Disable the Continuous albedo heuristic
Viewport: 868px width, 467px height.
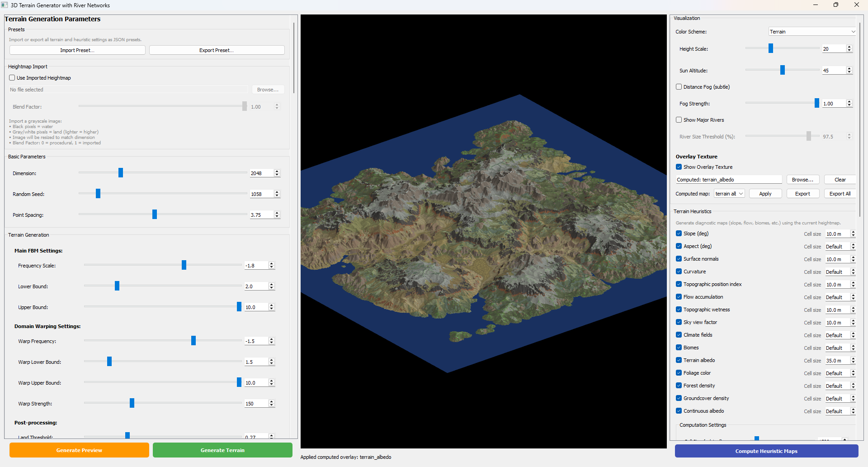679,411
